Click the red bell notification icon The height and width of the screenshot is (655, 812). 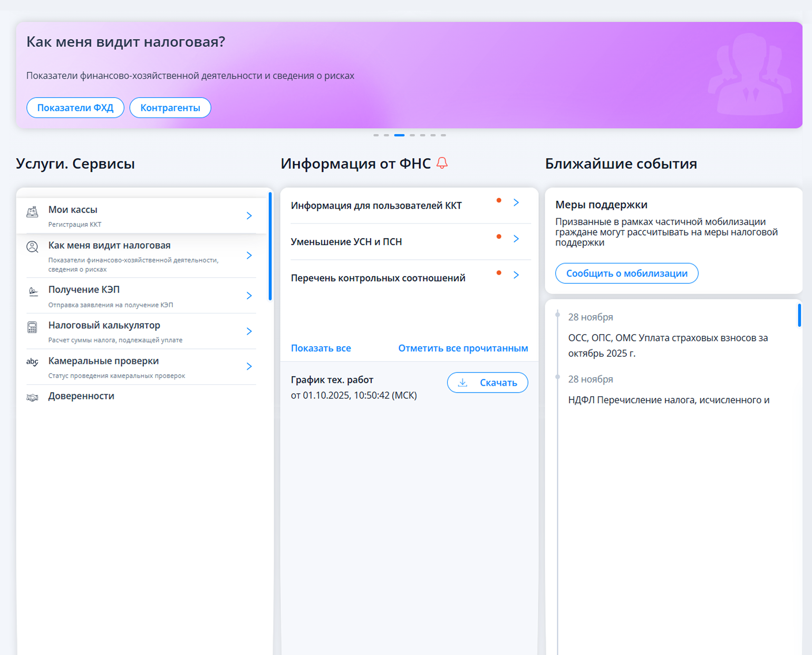[x=442, y=163]
